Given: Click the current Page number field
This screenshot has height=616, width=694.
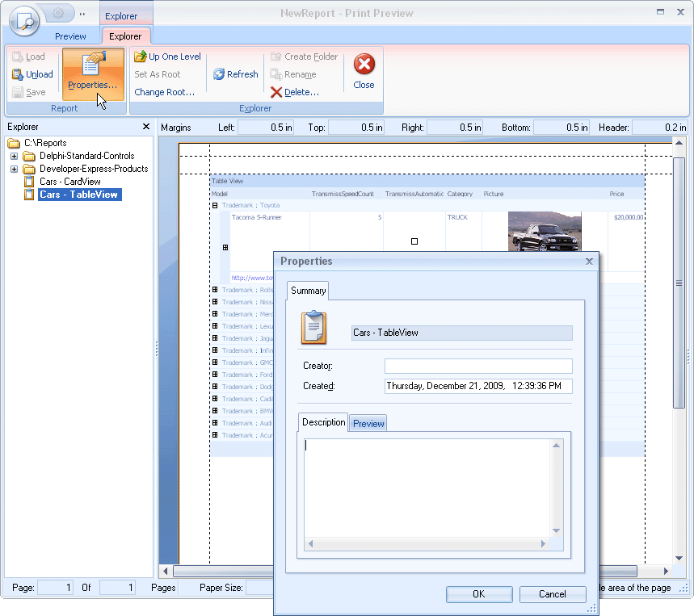Looking at the screenshot, I should tap(55, 587).
